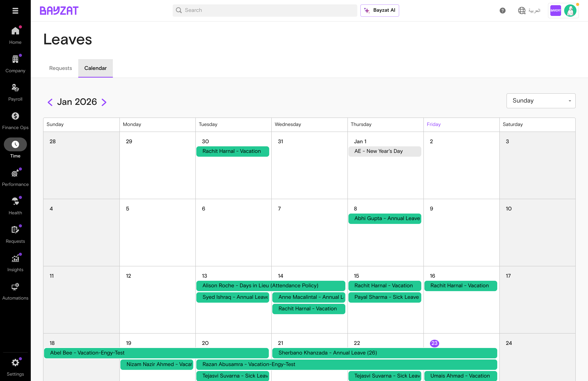Go to Home in sidebar
This screenshot has height=381, width=588.
[15, 35]
